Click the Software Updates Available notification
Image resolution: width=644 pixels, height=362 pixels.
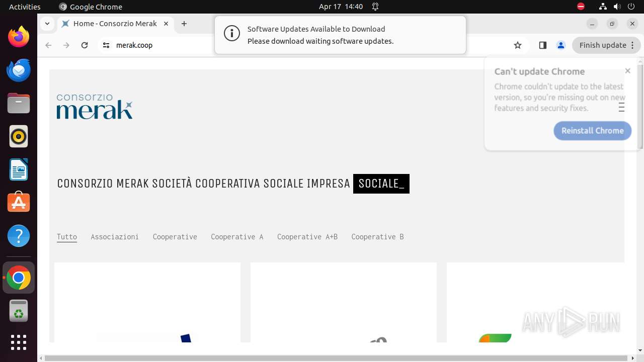tap(340, 35)
